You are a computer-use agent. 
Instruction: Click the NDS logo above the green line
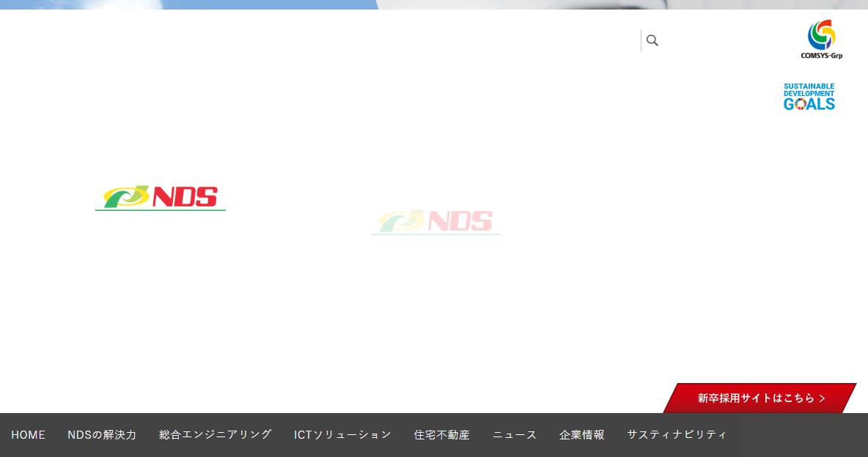pos(161,198)
